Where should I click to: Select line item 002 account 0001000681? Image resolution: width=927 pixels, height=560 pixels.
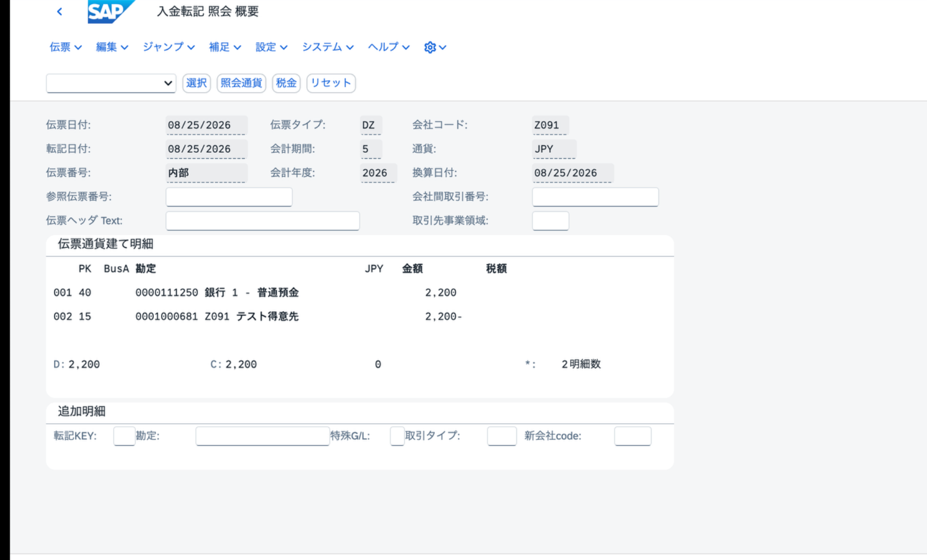pyautogui.click(x=166, y=316)
